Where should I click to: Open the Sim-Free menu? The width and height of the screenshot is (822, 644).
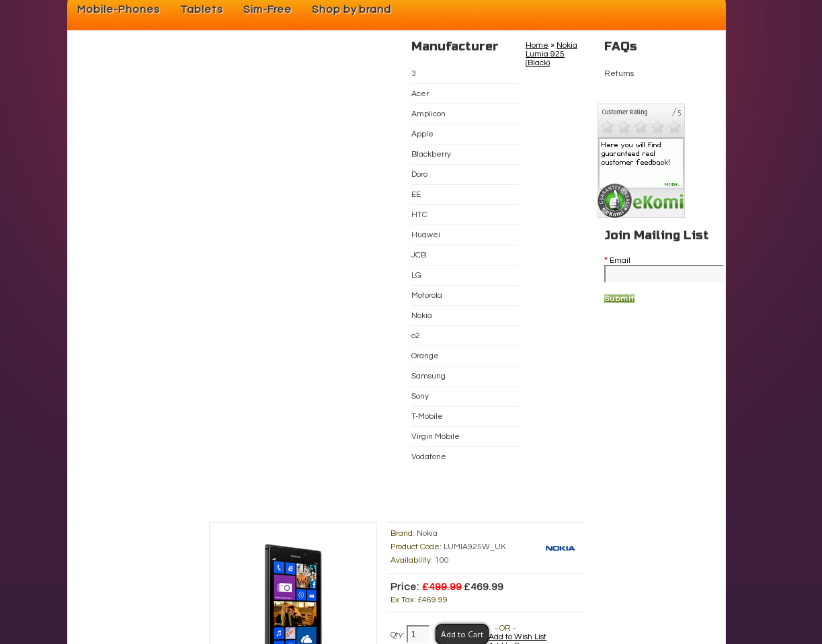[267, 9]
